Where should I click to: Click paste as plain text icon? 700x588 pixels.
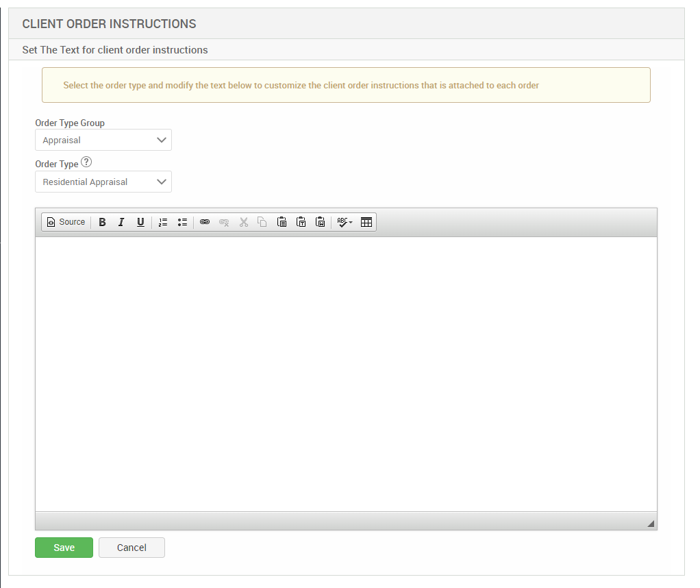301,222
